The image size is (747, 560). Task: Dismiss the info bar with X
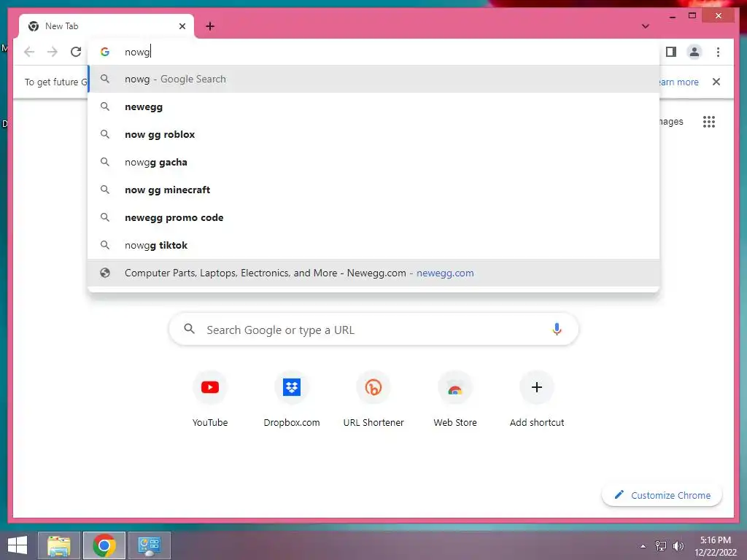[716, 82]
